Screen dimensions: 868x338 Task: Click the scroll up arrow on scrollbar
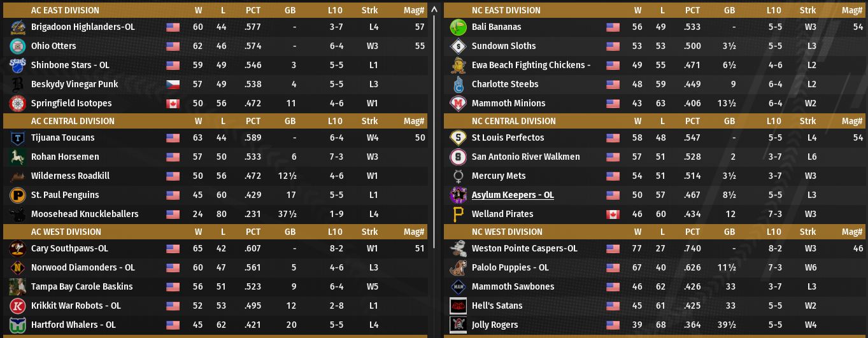tap(434, 10)
